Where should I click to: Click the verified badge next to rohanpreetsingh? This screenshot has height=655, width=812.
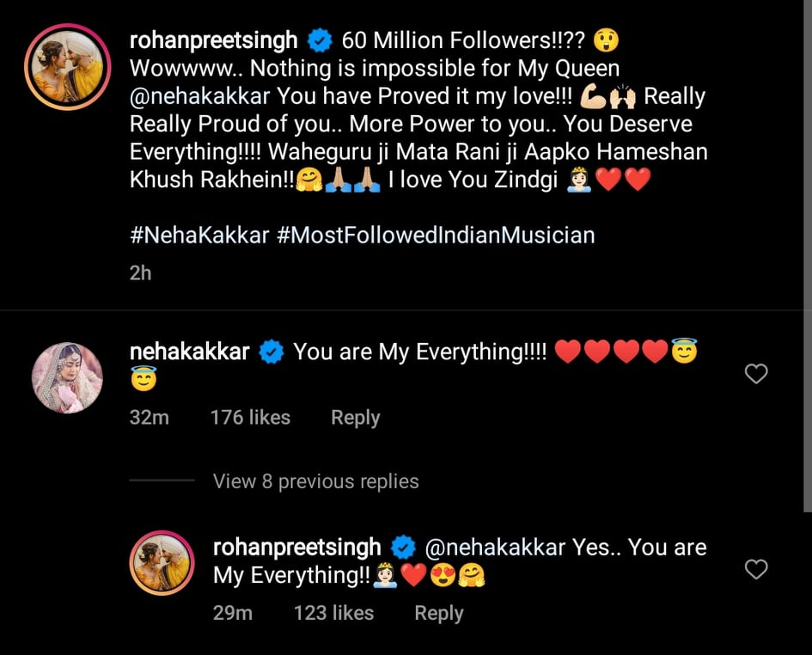tap(319, 40)
